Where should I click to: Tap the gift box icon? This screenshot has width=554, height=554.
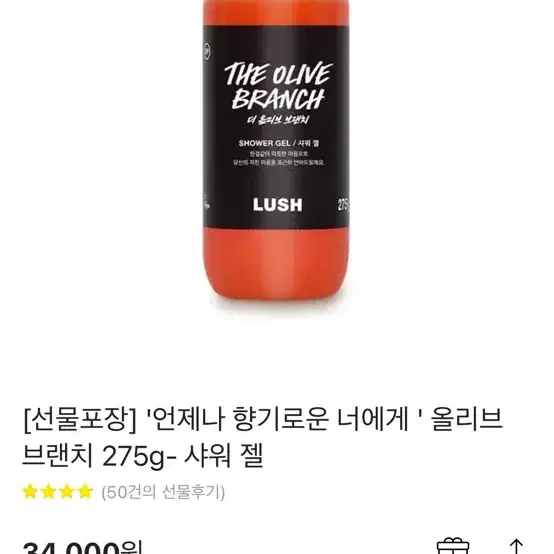tap(453, 546)
